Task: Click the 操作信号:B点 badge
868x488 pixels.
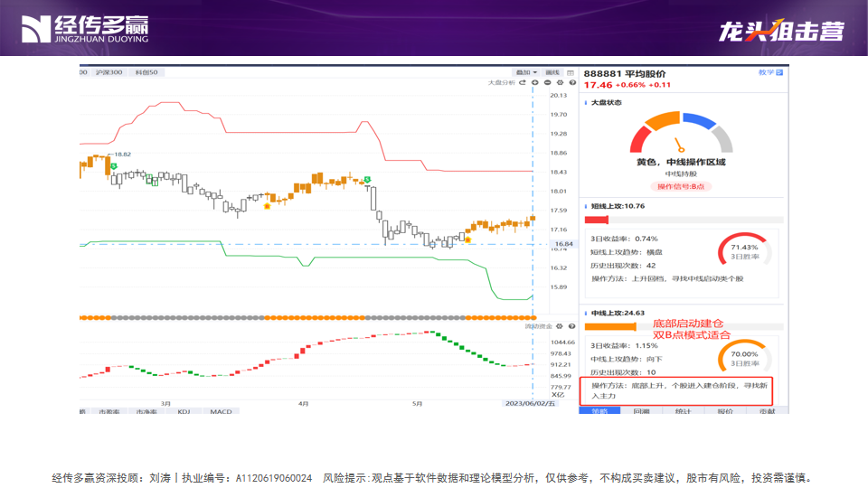Action: point(681,186)
